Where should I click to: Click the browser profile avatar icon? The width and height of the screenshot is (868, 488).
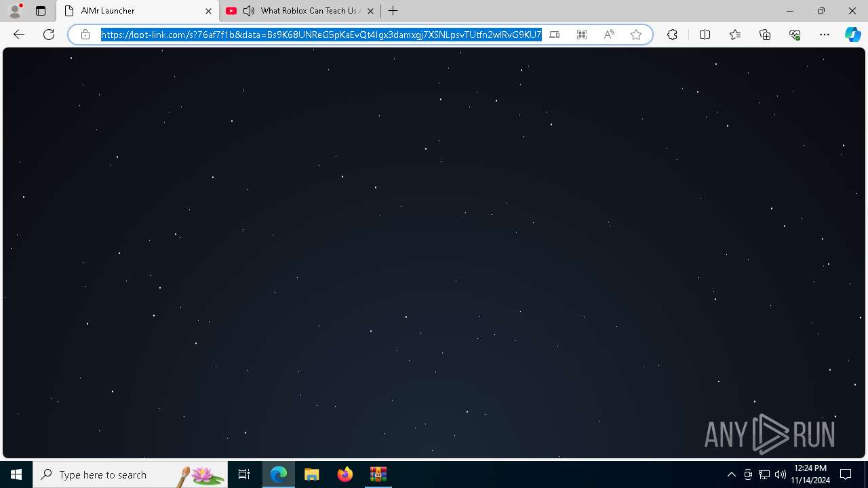15,11
